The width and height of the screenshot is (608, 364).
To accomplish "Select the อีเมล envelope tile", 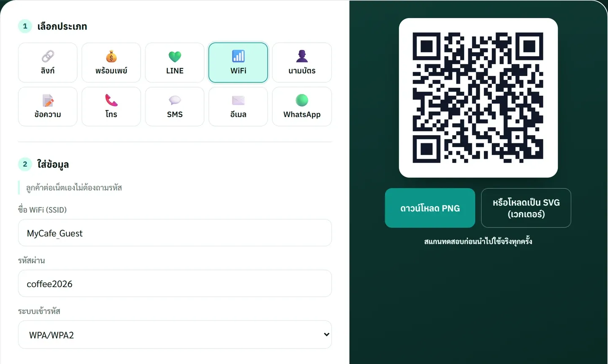I will coord(238,106).
